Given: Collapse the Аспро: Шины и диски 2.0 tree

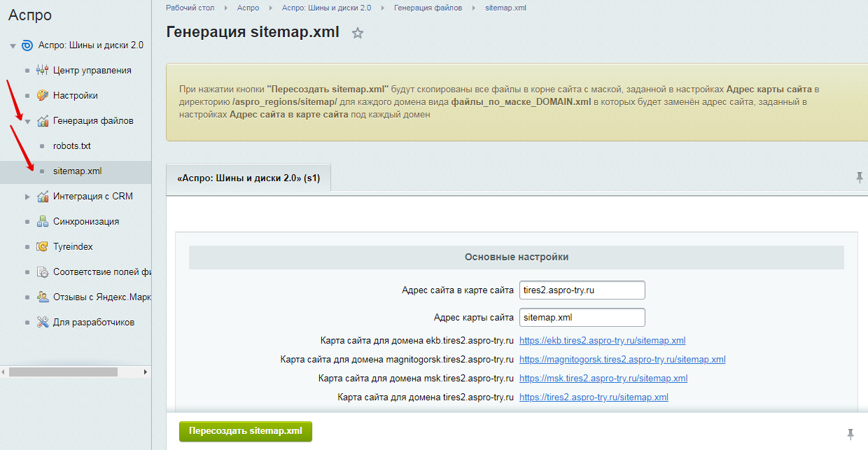Looking at the screenshot, I should point(13,46).
